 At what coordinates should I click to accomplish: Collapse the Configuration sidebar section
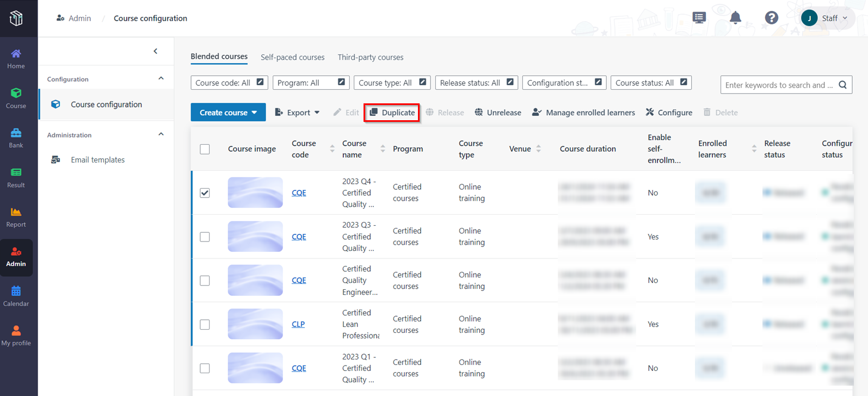tap(161, 79)
